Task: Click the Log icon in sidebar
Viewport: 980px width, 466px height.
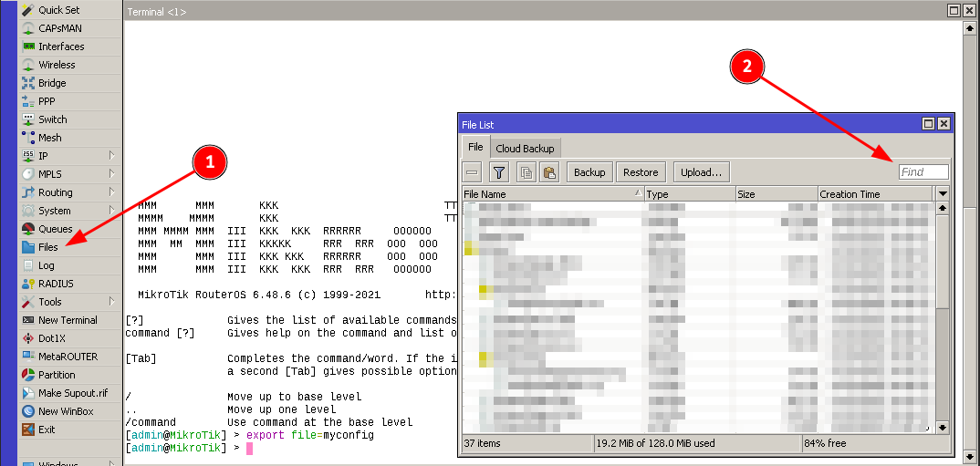Action: pos(27,264)
